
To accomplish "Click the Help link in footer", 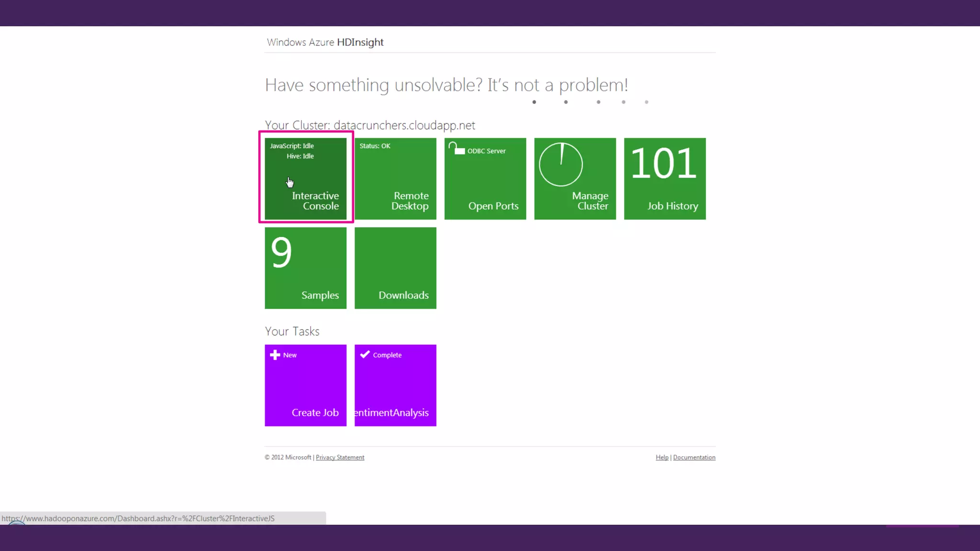I will (662, 457).
